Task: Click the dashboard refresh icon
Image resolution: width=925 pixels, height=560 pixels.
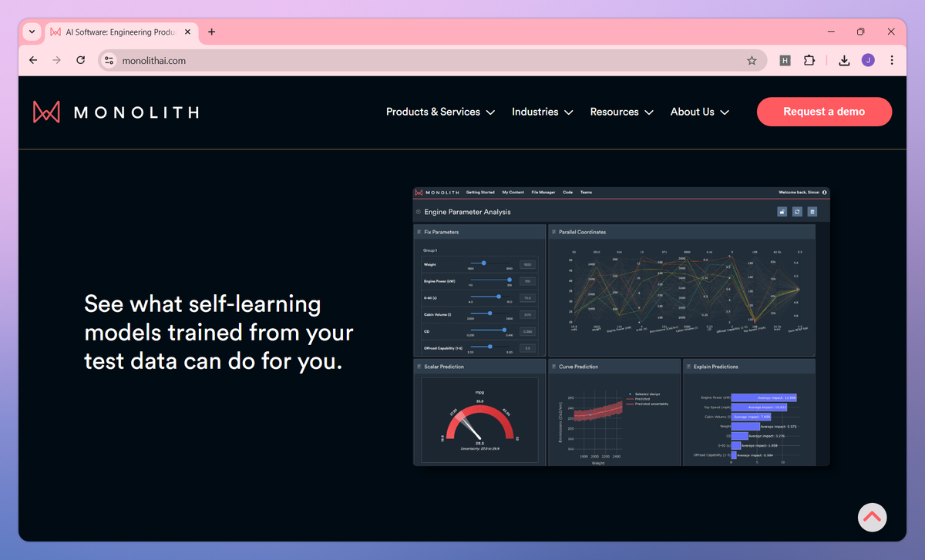Action: point(797,212)
